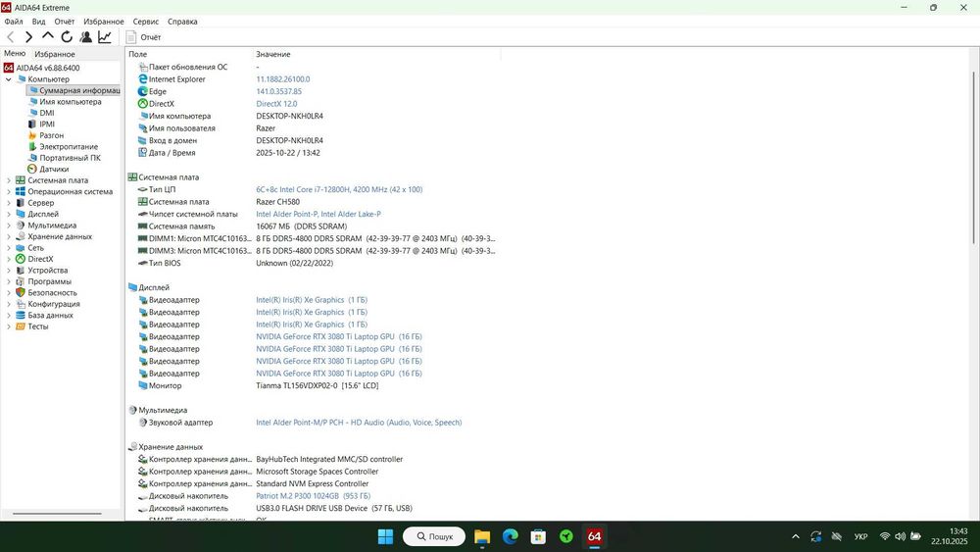Select the Tianma TL156VDXP02-0 monitor value
980x552 pixels.
pos(317,385)
